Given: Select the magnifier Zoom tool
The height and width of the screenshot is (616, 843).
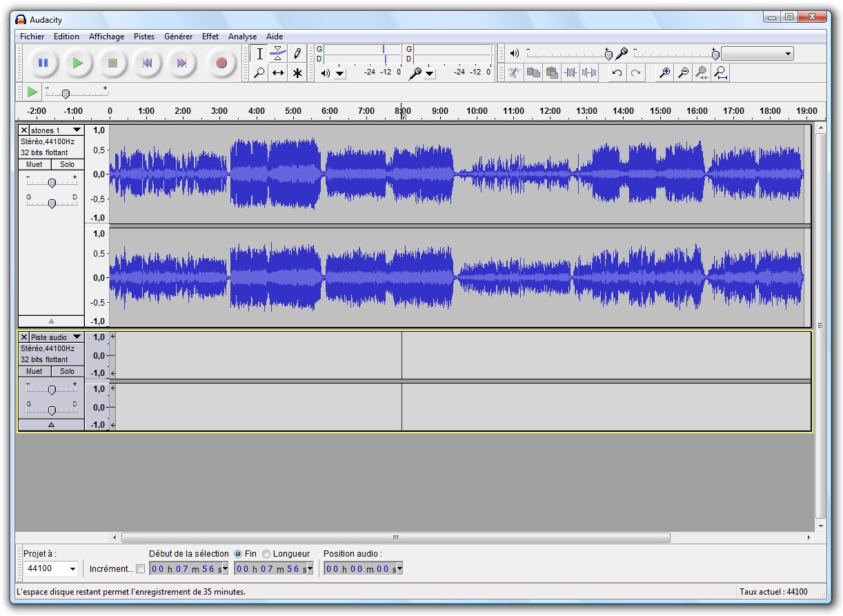Looking at the screenshot, I should point(259,72).
